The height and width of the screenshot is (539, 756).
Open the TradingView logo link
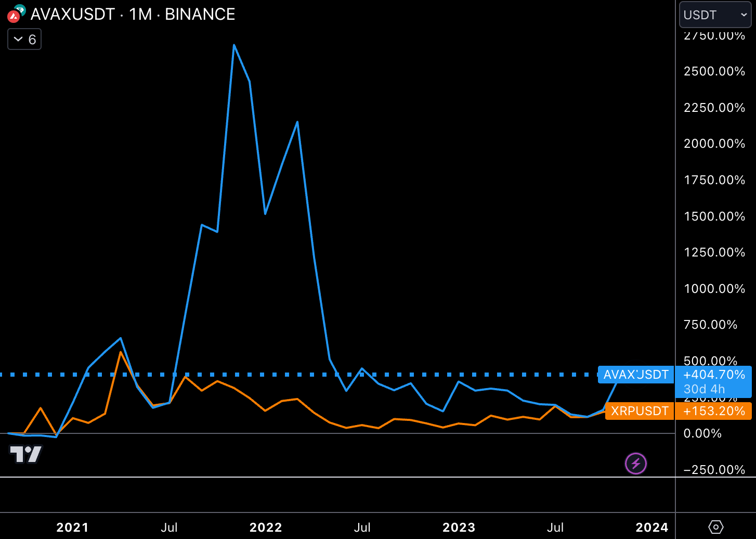point(26,455)
